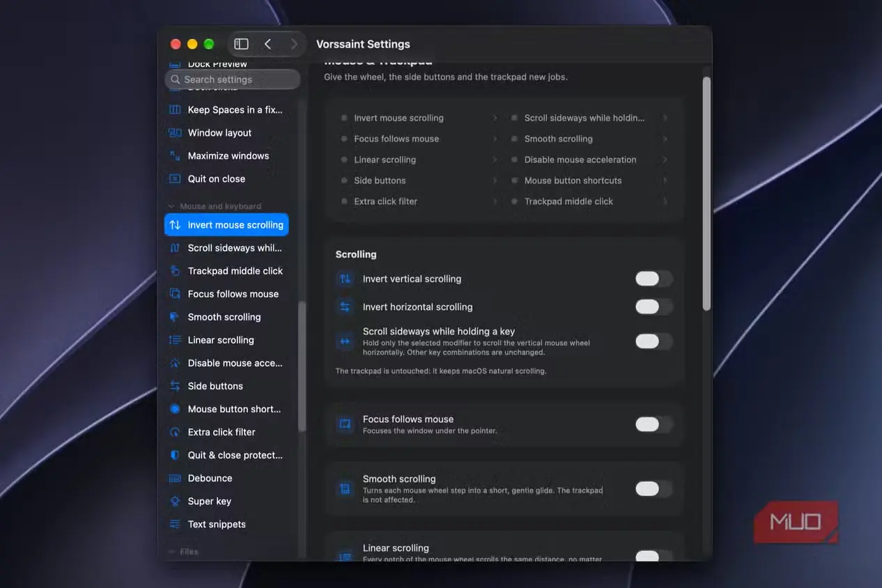
Task: Open Disable mouse acce... from the sidebar
Action: (x=226, y=363)
